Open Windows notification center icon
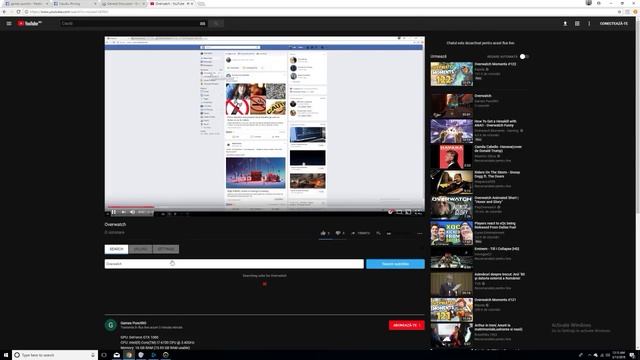 632,356
